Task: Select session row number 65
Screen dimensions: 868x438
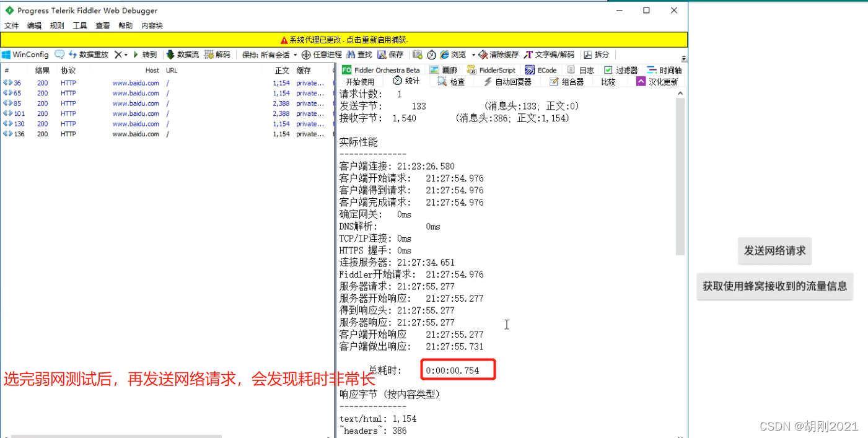Action: tap(167, 93)
